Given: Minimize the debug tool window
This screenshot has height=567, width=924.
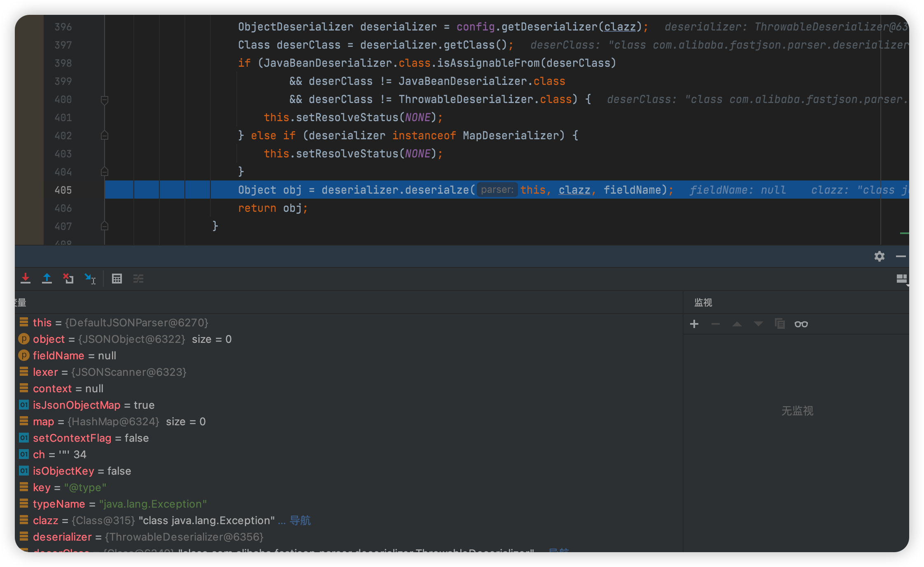Looking at the screenshot, I should [x=901, y=256].
